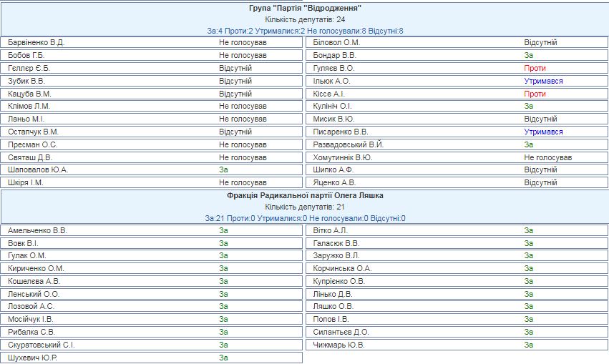
Task: Select deputy name Ляшко О.В.
Action: (333, 306)
